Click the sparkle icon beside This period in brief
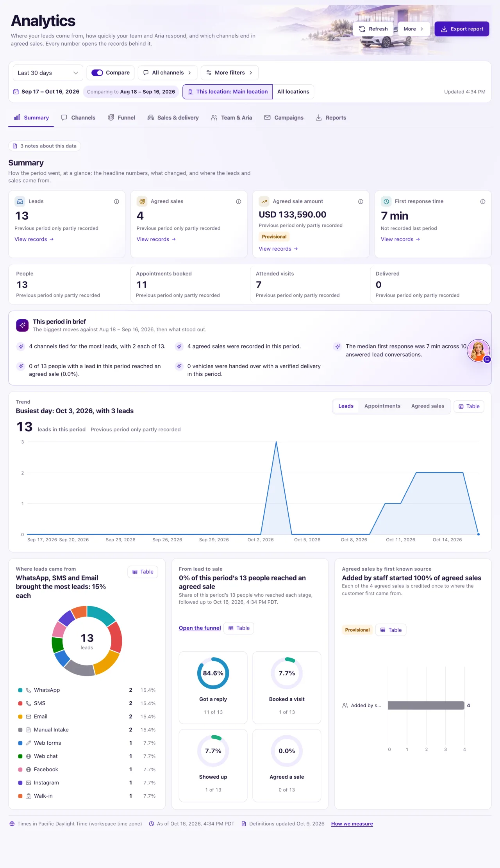The width and height of the screenshot is (500, 868). pyautogui.click(x=22, y=325)
